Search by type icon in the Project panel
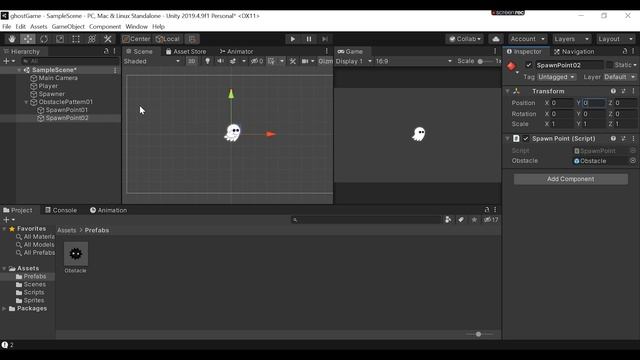640x360 pixels. click(448, 220)
